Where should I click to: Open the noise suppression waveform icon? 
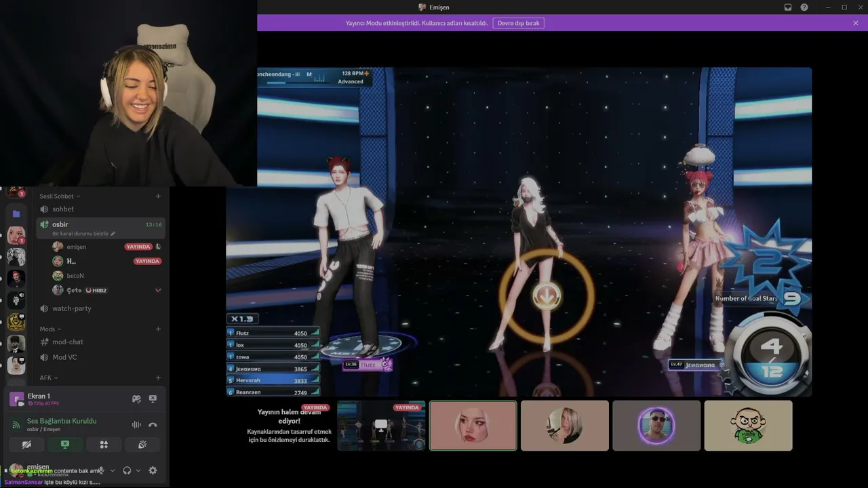tap(136, 425)
